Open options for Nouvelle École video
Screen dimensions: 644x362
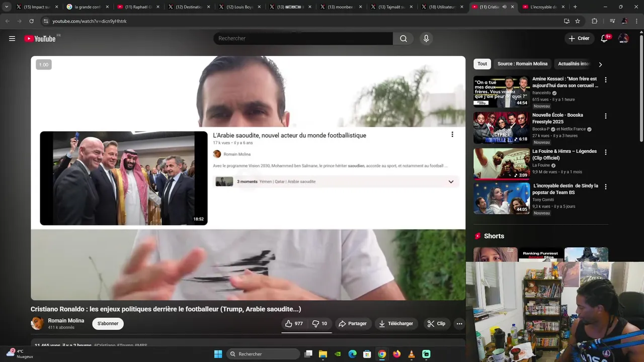click(605, 116)
